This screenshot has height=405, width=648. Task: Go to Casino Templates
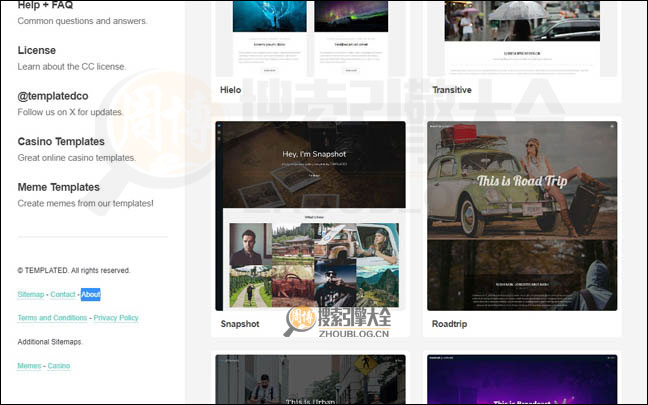[x=61, y=142]
